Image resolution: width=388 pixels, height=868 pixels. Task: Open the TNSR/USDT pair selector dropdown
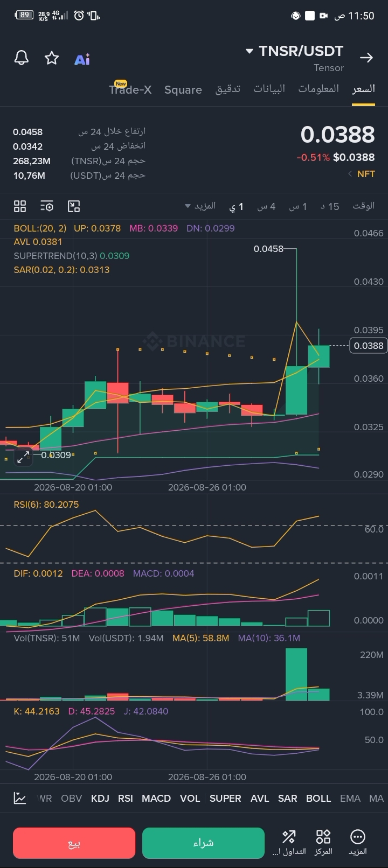(x=295, y=51)
